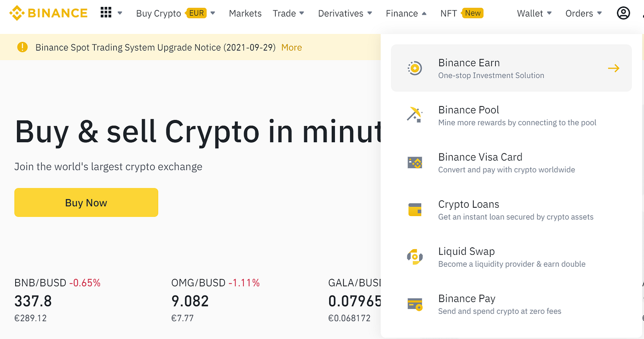Screen dimensions: 644x339
Task: Click 'Get an instant loan' description
Action: pyautogui.click(x=516, y=217)
